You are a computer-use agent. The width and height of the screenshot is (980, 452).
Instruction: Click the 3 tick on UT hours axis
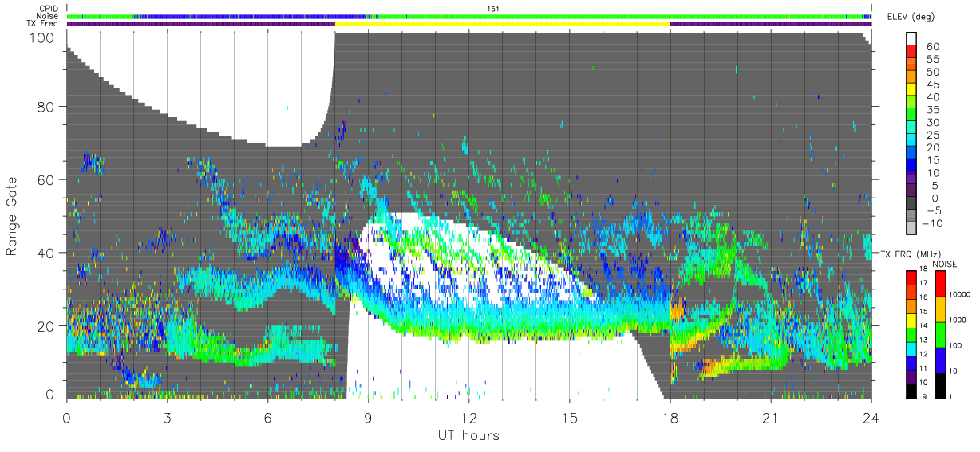(168, 418)
